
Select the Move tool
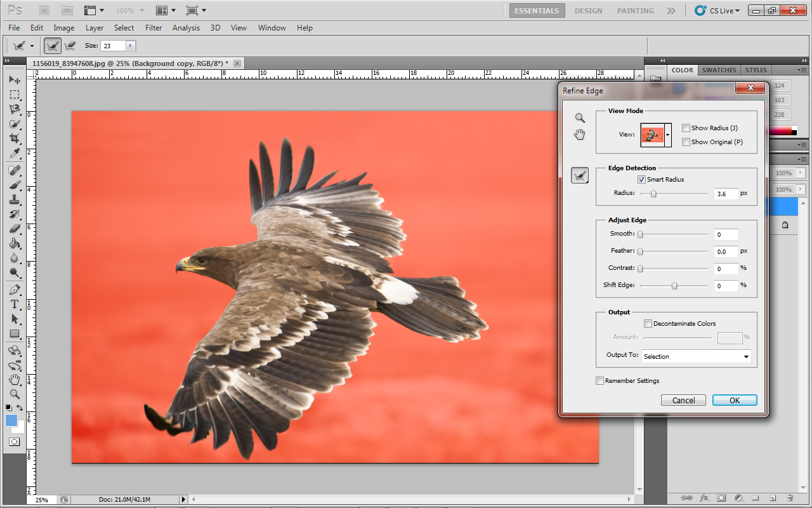point(15,80)
